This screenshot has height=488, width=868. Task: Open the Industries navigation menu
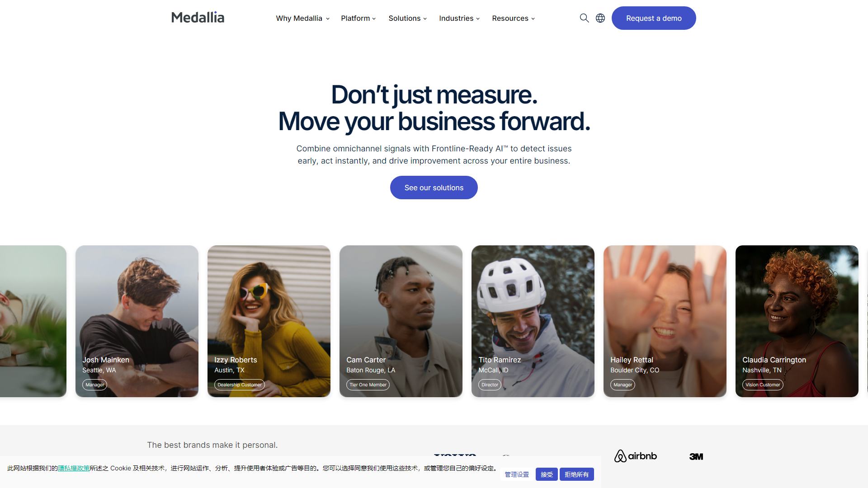(x=459, y=18)
